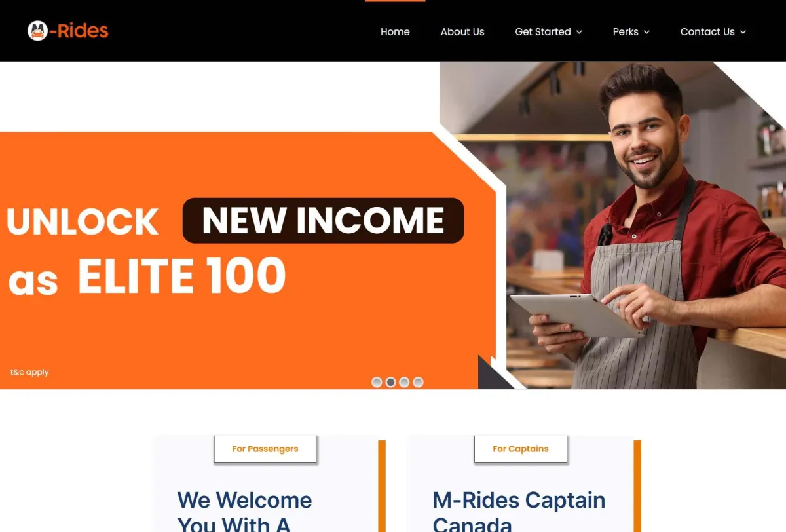Go to the About Us page

462,31
